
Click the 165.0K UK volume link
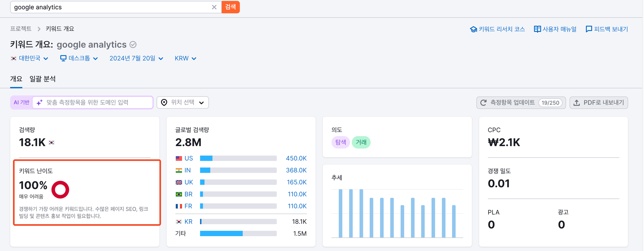[x=297, y=182]
